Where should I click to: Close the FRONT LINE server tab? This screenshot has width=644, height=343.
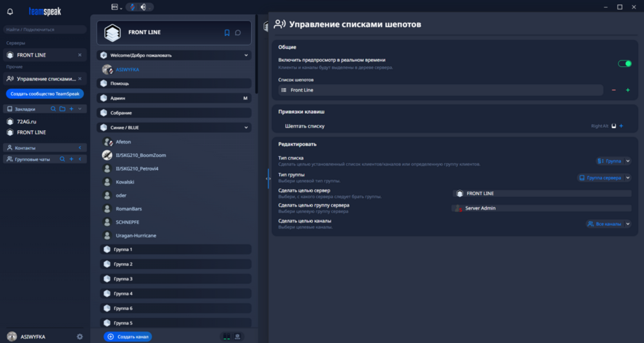click(80, 55)
